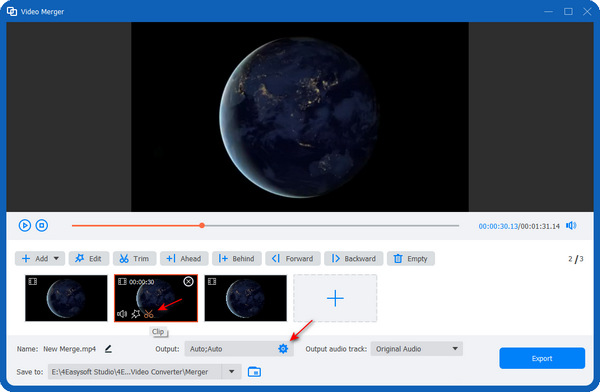The height and width of the screenshot is (392, 600).
Task: Move clip Forward
Action: [293, 258]
